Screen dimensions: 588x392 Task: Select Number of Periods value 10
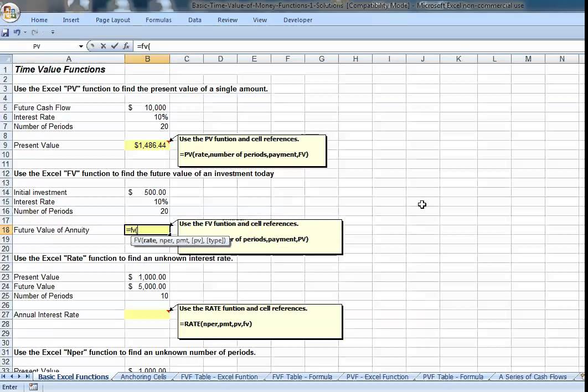[x=147, y=296]
